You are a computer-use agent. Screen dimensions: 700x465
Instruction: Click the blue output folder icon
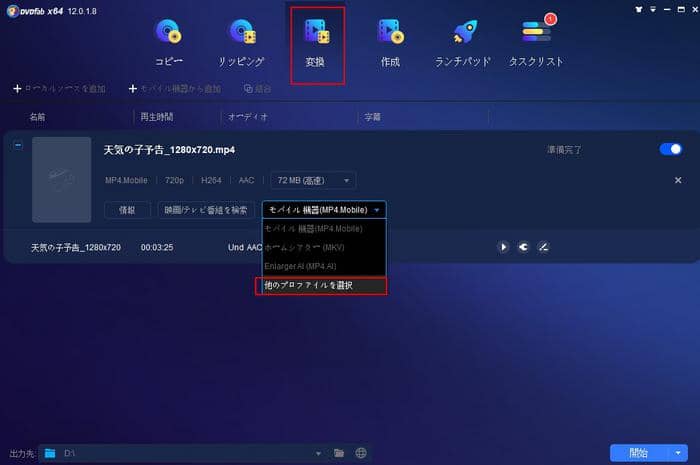tap(50, 453)
